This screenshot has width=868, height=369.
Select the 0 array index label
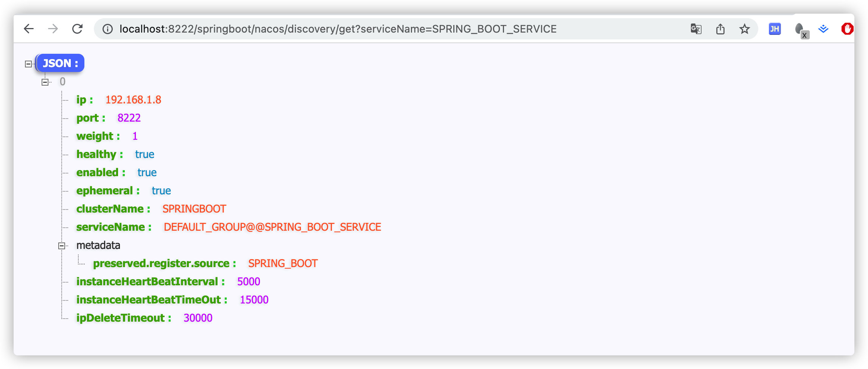pyautogui.click(x=62, y=81)
